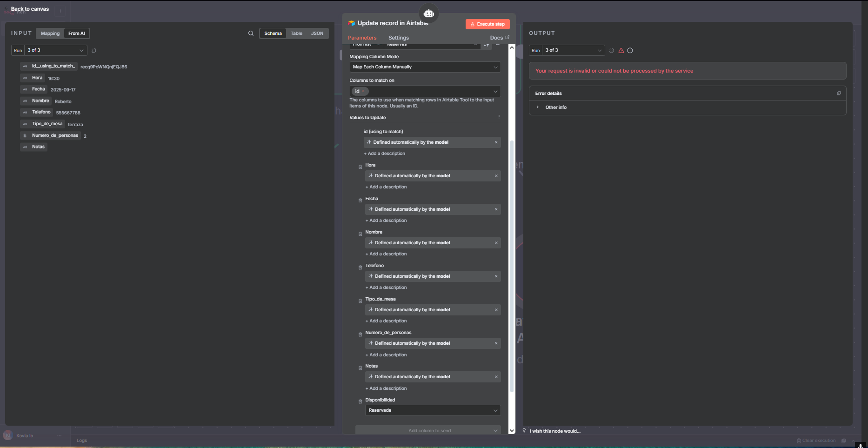Switch input mode to Mapping
Image resolution: width=868 pixels, height=448 pixels.
tap(50, 33)
